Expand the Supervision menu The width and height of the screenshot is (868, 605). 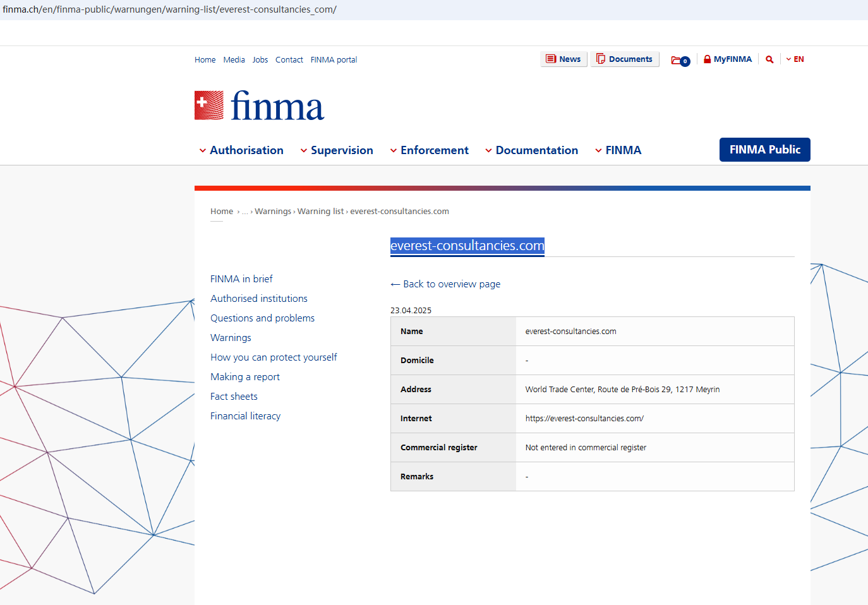click(x=337, y=150)
